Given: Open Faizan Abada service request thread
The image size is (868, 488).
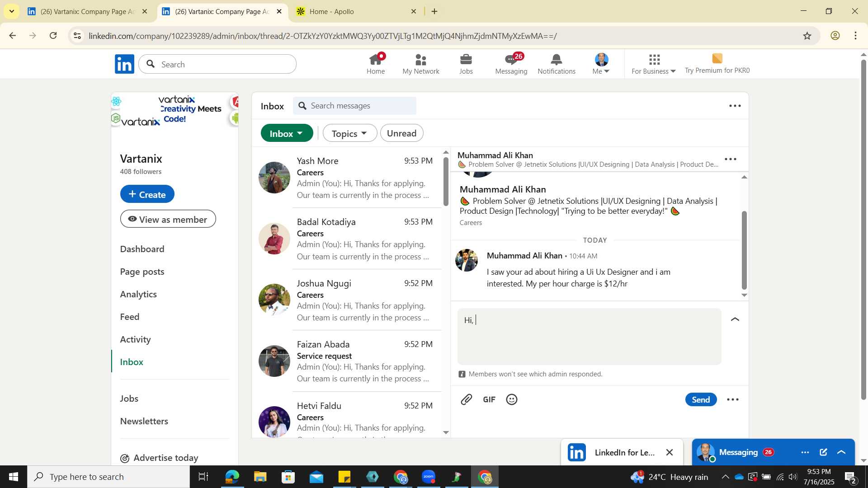Looking at the screenshot, I should (347, 361).
